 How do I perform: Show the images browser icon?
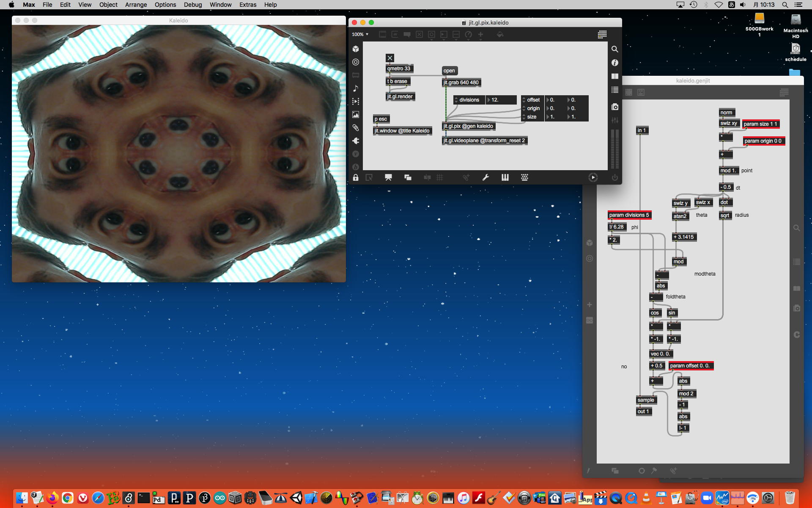click(356, 115)
